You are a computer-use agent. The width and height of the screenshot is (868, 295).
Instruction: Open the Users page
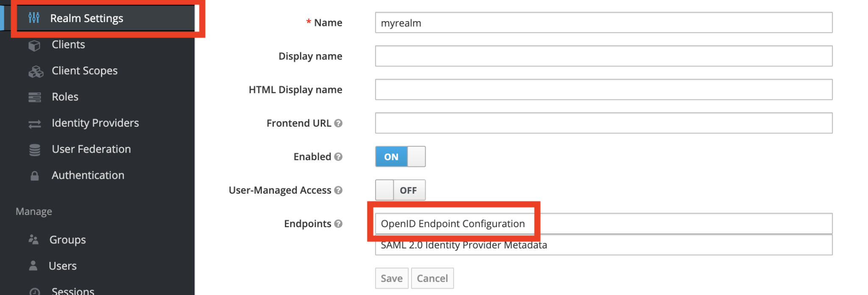[x=63, y=266]
